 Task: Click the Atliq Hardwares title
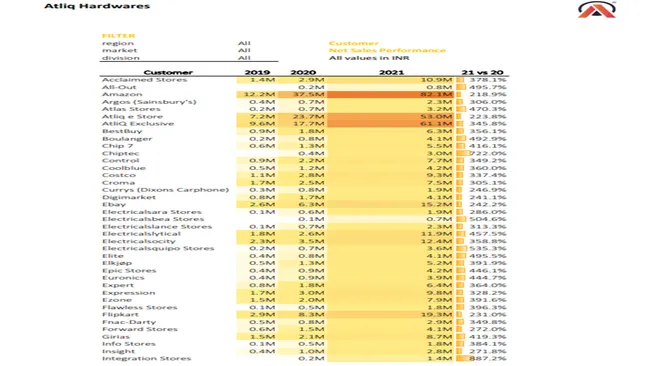97,6
